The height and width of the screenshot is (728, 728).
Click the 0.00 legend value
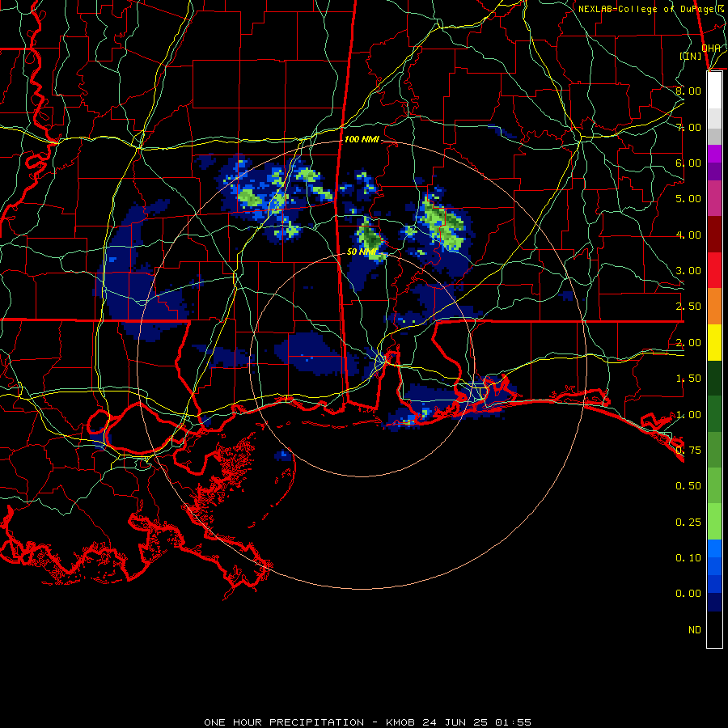pos(688,594)
